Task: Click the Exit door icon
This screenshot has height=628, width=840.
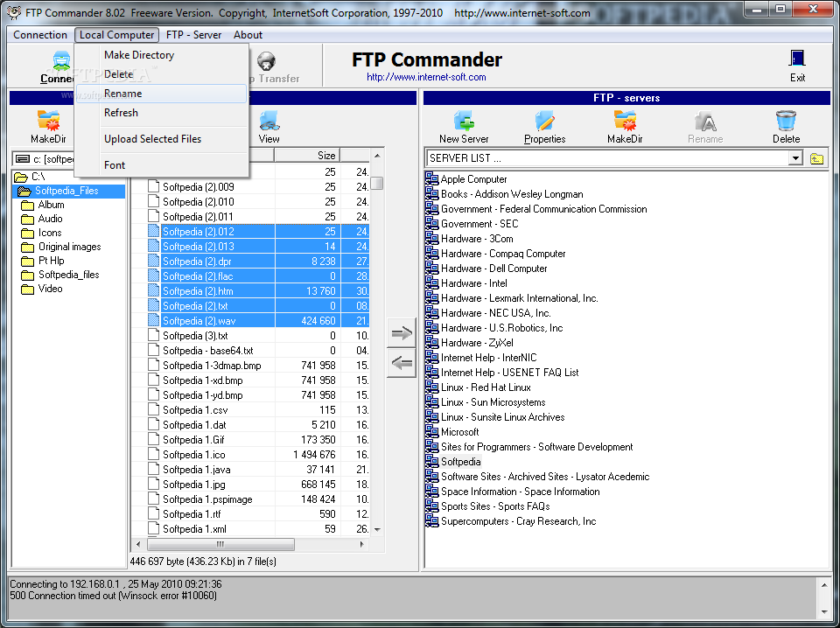Action: [x=797, y=59]
